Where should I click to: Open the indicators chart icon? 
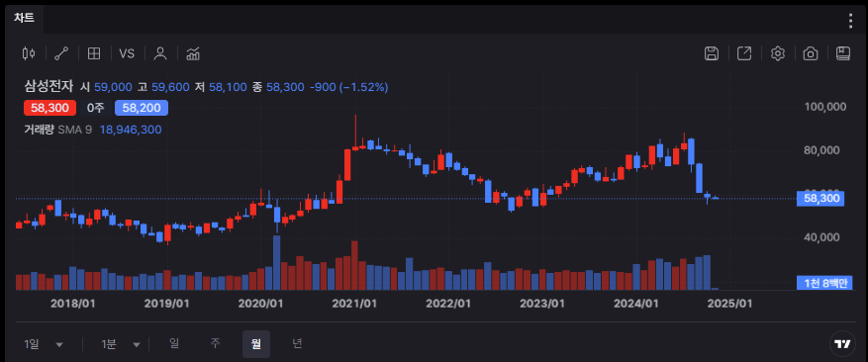[x=193, y=53]
